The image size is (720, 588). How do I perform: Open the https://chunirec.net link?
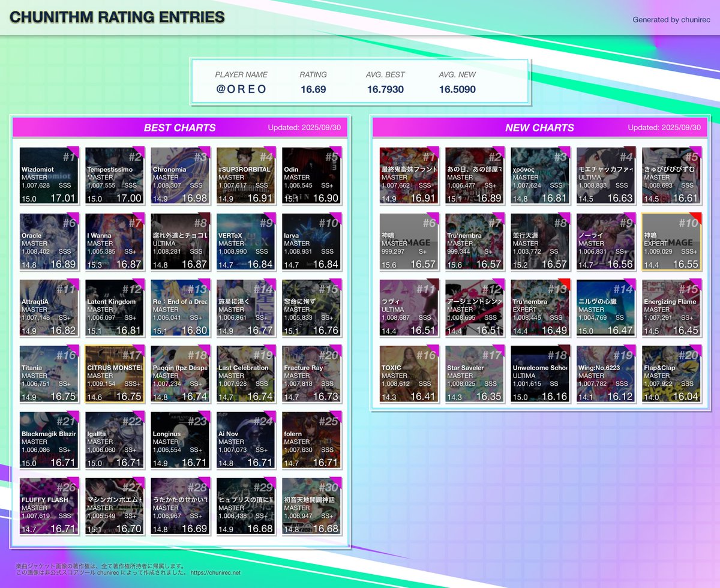(215, 573)
